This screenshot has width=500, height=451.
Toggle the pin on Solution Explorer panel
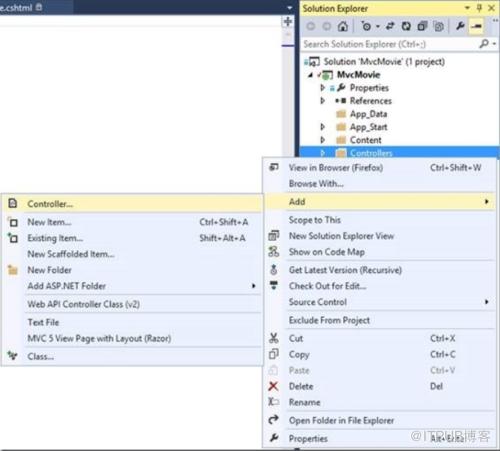click(x=479, y=8)
